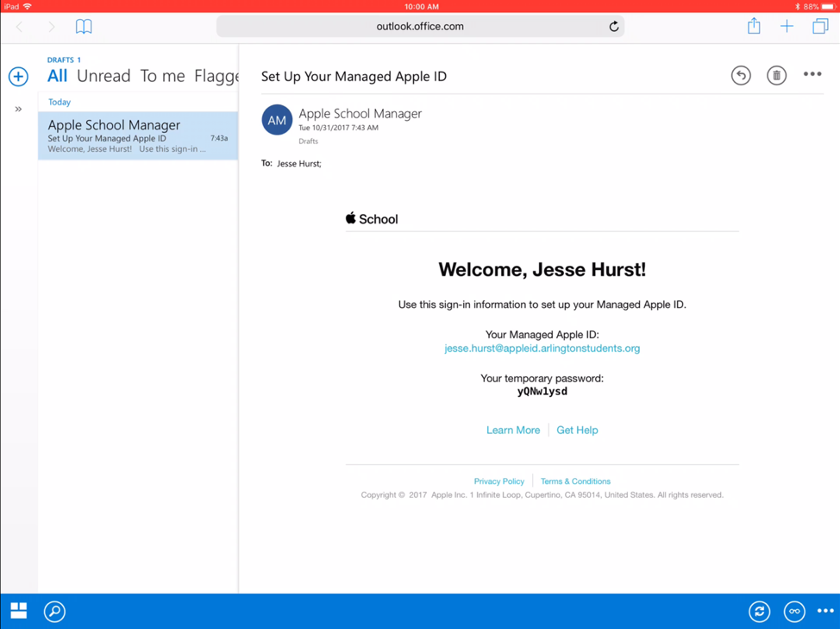Tap the iPad battery indicator
This screenshot has height=629, width=840.
[x=828, y=6]
